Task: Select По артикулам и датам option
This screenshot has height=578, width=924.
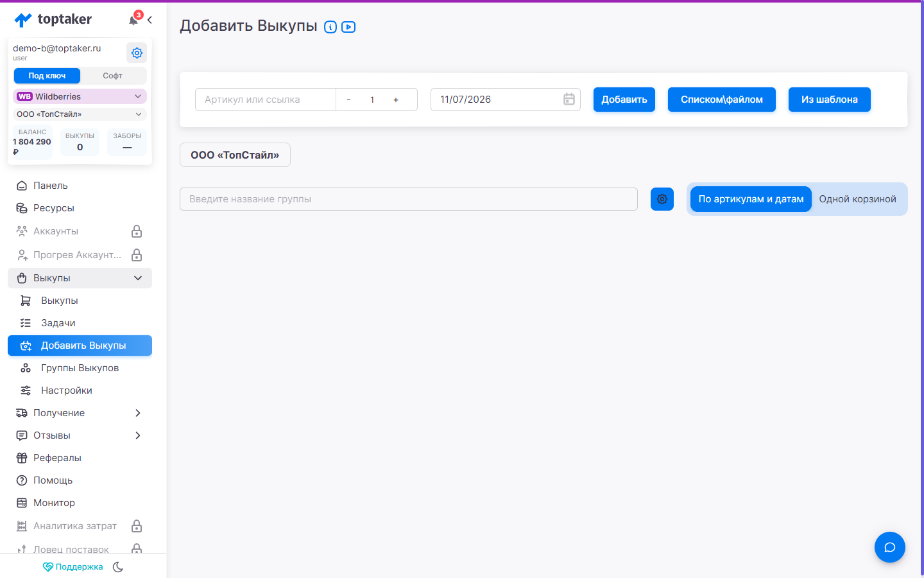Action: point(751,199)
